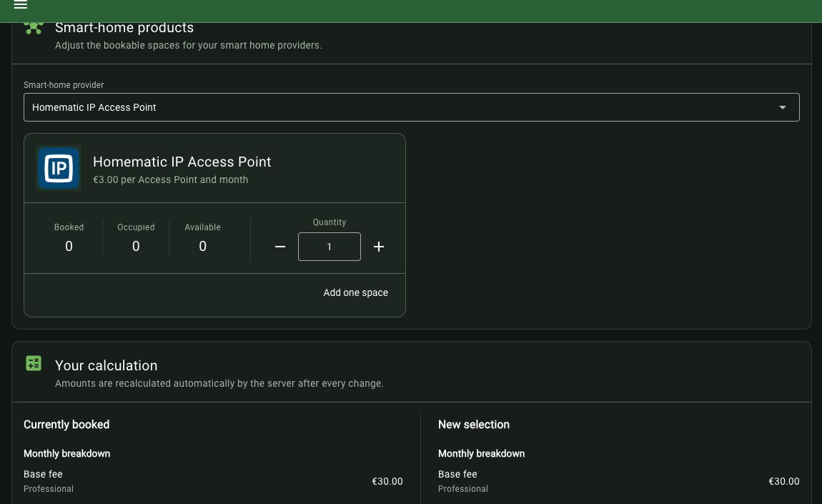Click the Monthly breakdown label under New selection
822x504 pixels.
pyautogui.click(x=481, y=454)
